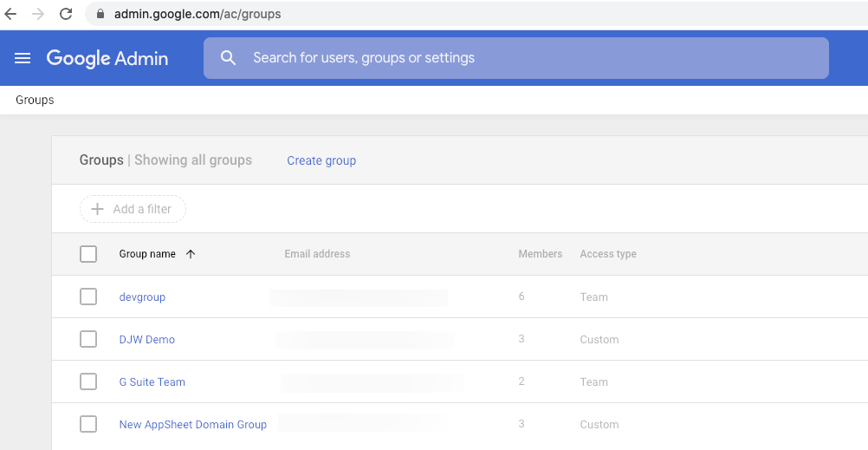Click the Group name column header
This screenshot has height=450, width=868.
(147, 254)
